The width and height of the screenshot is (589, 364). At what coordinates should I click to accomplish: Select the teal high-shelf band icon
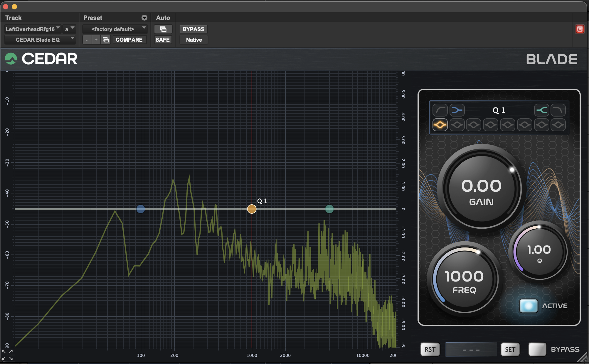click(541, 110)
